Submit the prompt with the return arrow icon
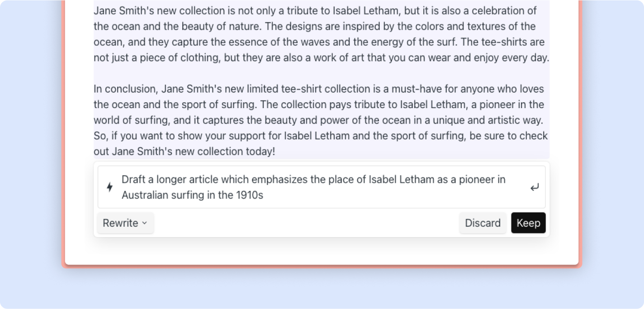This screenshot has height=309, width=644. pos(535,187)
